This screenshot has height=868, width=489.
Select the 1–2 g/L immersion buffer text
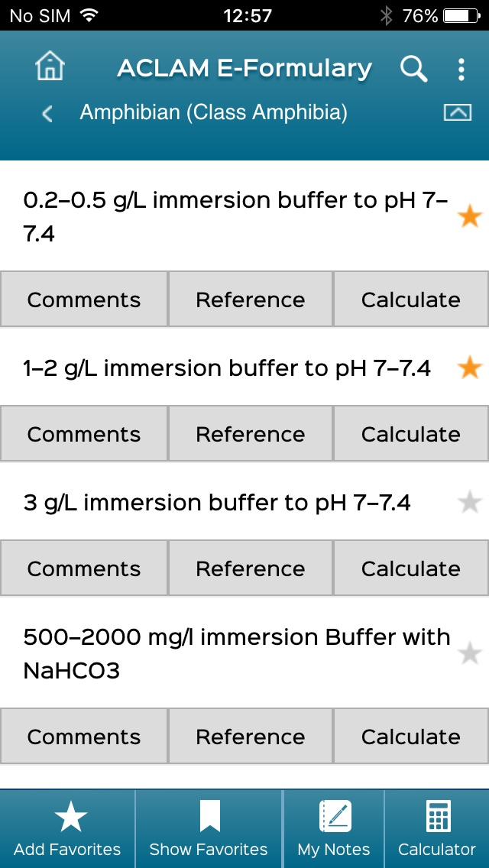click(x=227, y=368)
